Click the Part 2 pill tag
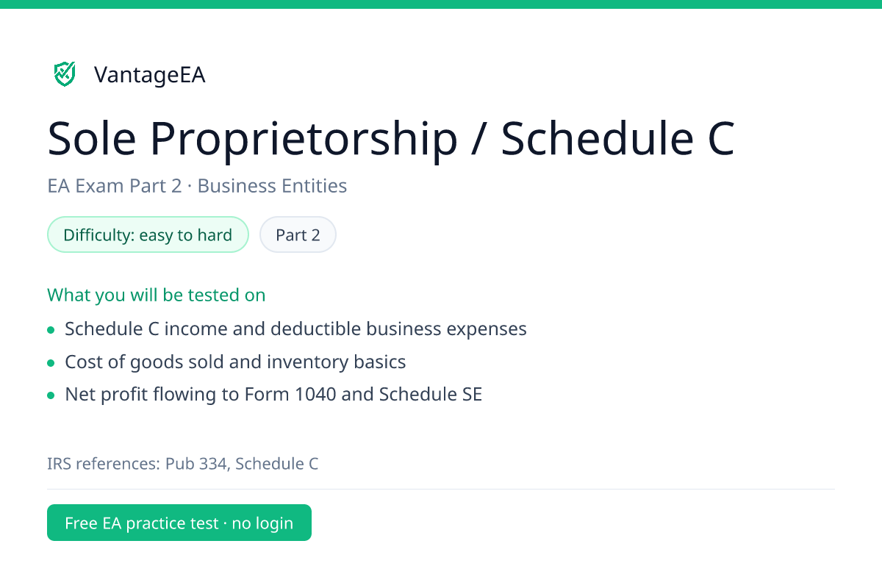The width and height of the screenshot is (882, 588). (298, 235)
